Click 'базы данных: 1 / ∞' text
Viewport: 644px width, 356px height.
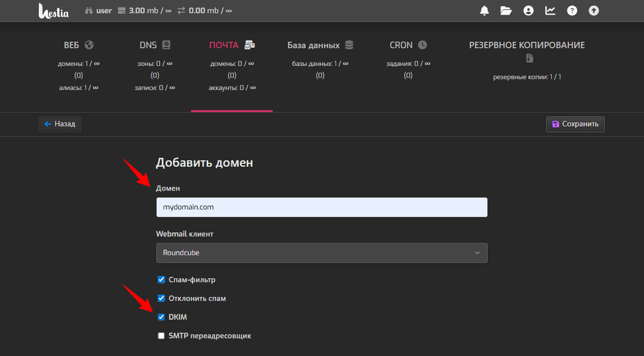pos(320,63)
